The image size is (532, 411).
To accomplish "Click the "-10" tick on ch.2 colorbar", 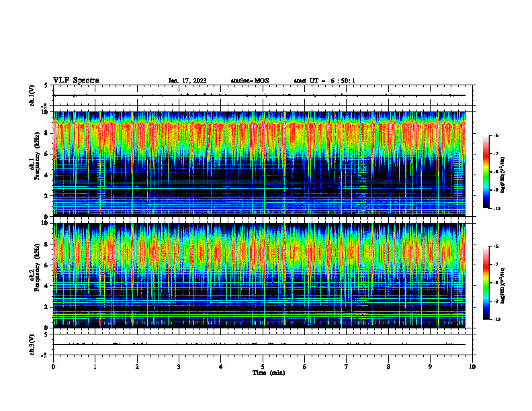I will coord(496,320).
